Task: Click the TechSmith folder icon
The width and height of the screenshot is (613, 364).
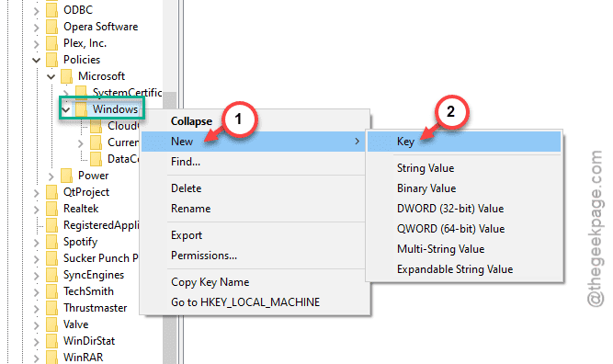Action: click(51, 291)
